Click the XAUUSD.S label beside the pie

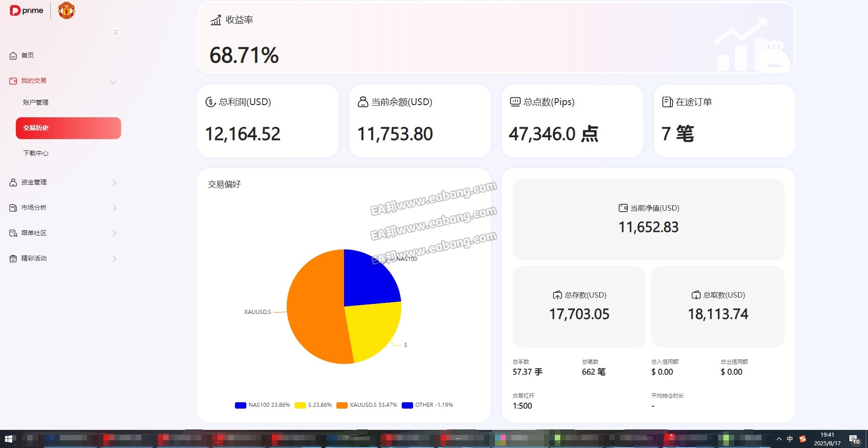(257, 312)
